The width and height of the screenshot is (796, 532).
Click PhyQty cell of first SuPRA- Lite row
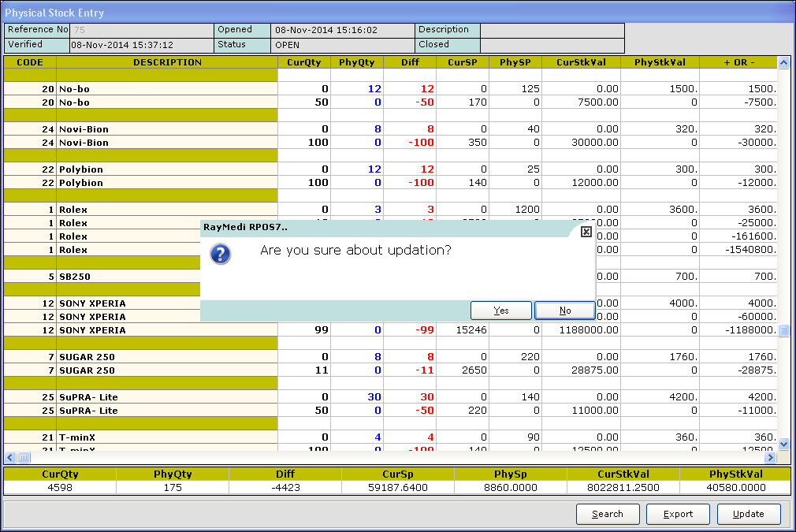pyautogui.click(x=356, y=397)
